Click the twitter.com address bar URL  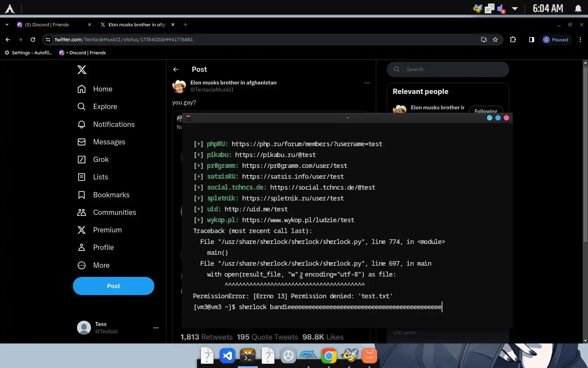(124, 40)
